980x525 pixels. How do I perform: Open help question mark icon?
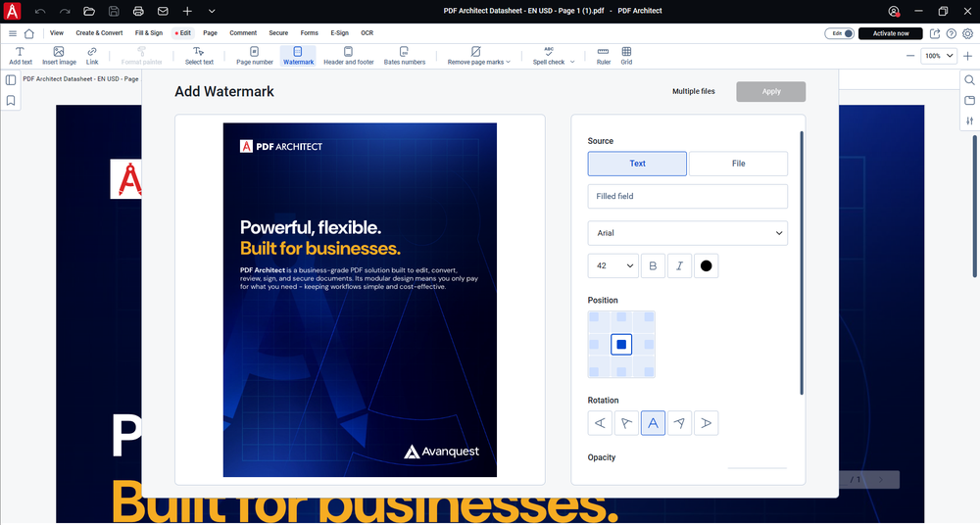click(x=952, y=33)
